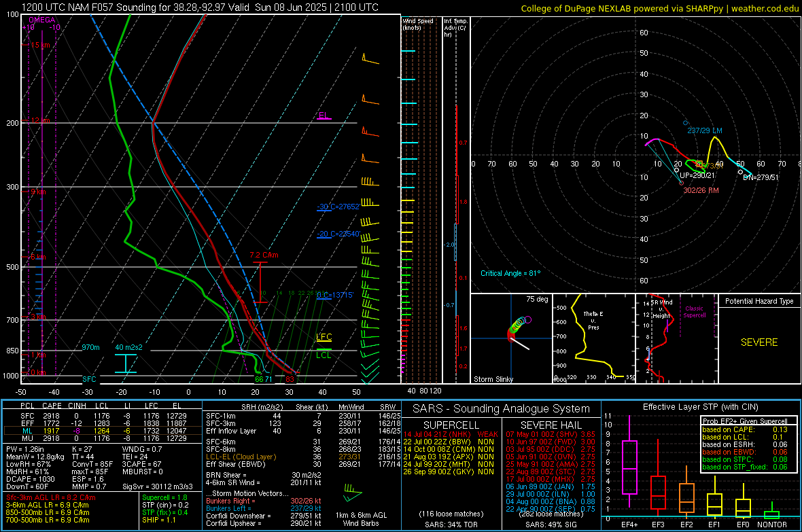802x532 pixels.
Task: Select the highlighted ML parcel row
Action: pyautogui.click(x=103, y=431)
